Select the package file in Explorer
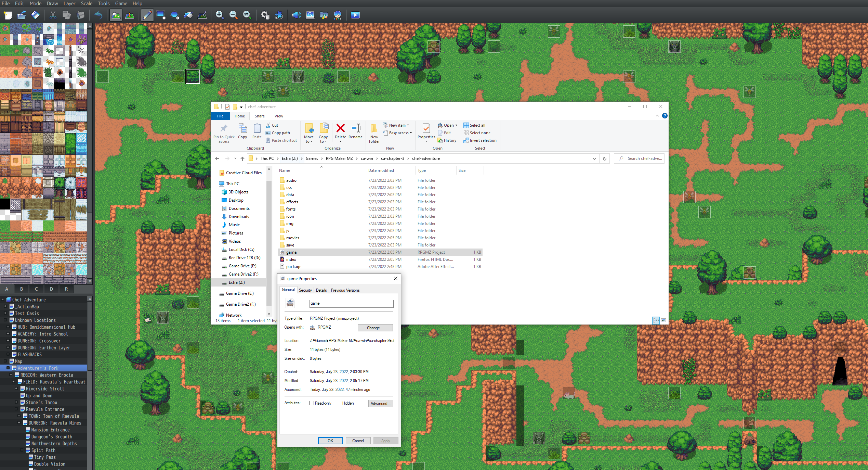Viewport: 868px width, 470px height. (380, 267)
